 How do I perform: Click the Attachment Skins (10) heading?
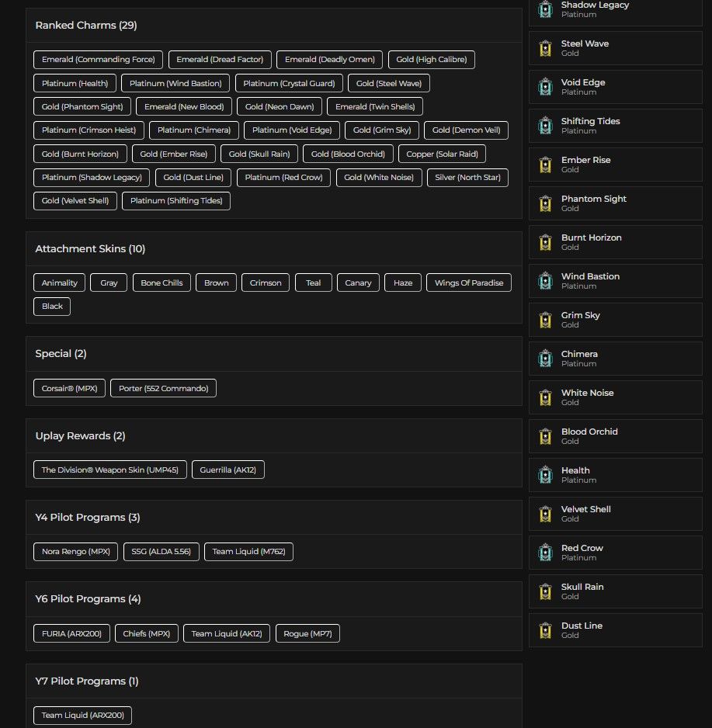(x=90, y=249)
